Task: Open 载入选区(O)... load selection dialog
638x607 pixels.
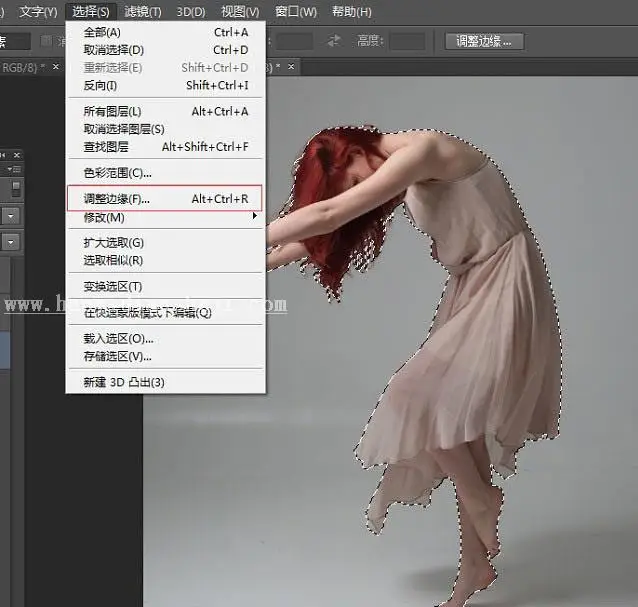Action: [166, 338]
